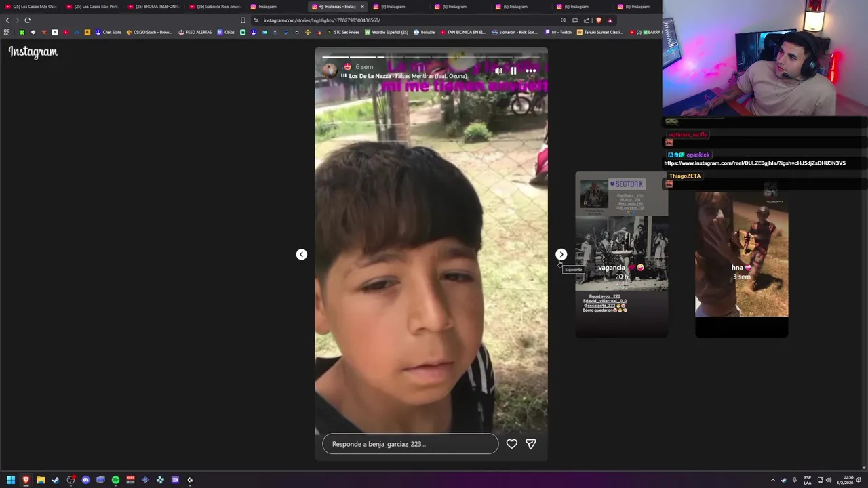Close the active 'Historias' tab

coord(362,7)
